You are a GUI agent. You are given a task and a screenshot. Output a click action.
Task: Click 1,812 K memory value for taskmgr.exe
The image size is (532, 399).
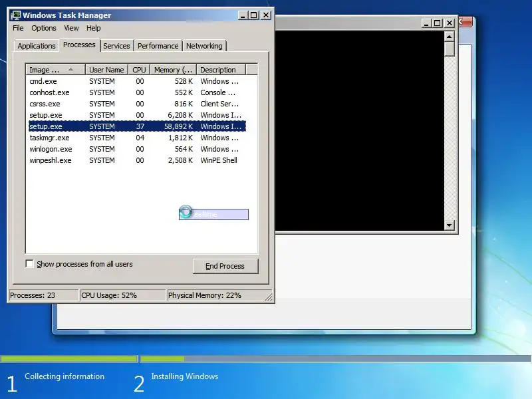tap(180, 138)
